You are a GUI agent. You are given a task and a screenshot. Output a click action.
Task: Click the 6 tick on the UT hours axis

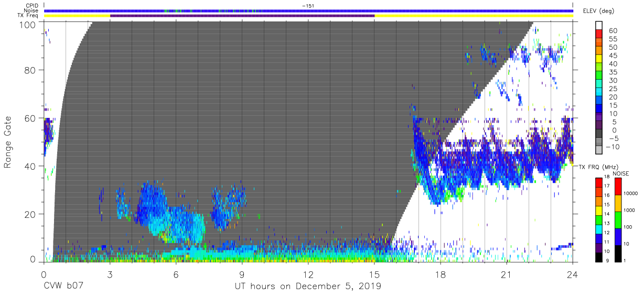pyautogui.click(x=176, y=274)
